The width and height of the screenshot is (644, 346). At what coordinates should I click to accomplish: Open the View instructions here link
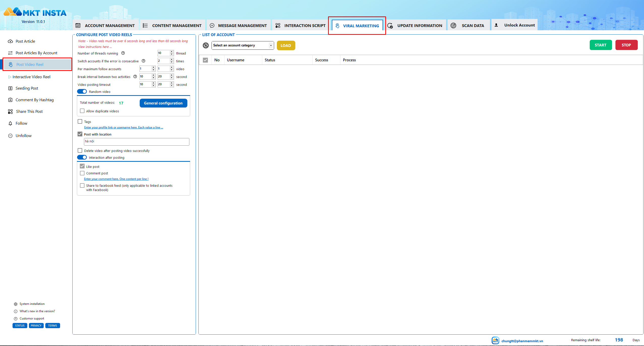click(95, 47)
